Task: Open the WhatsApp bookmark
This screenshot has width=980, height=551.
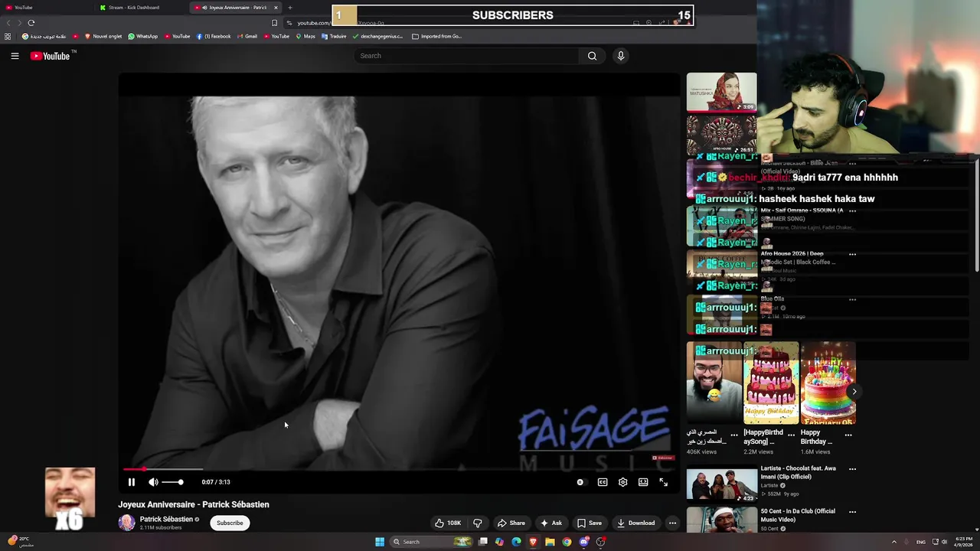Action: point(143,36)
